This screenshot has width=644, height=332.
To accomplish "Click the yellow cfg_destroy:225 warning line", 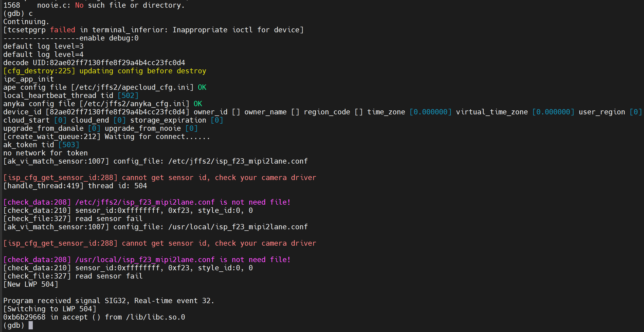I will click(x=105, y=71).
